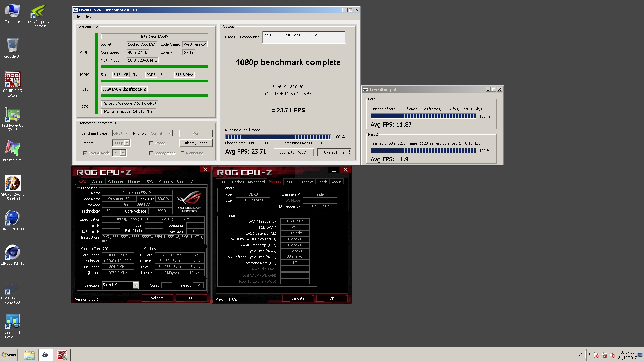The width and height of the screenshot is (644, 362).
Task: Click the Abort / Reset button
Action: pyautogui.click(x=196, y=143)
